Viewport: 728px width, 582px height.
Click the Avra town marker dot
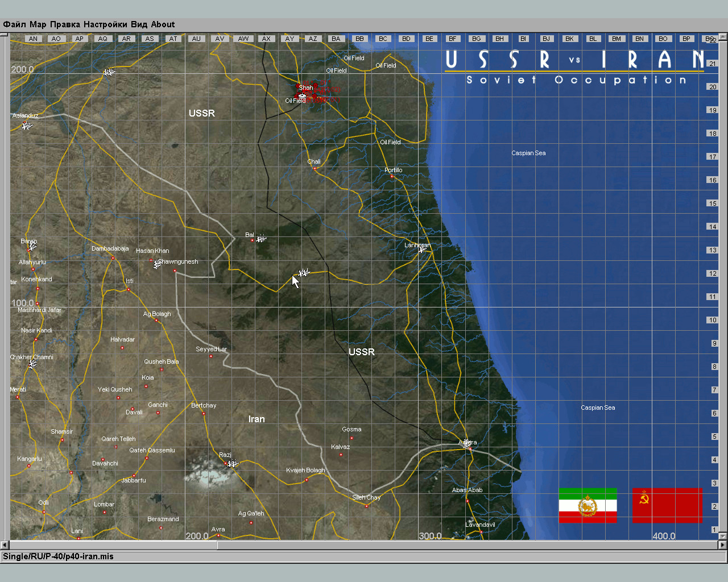click(x=218, y=535)
